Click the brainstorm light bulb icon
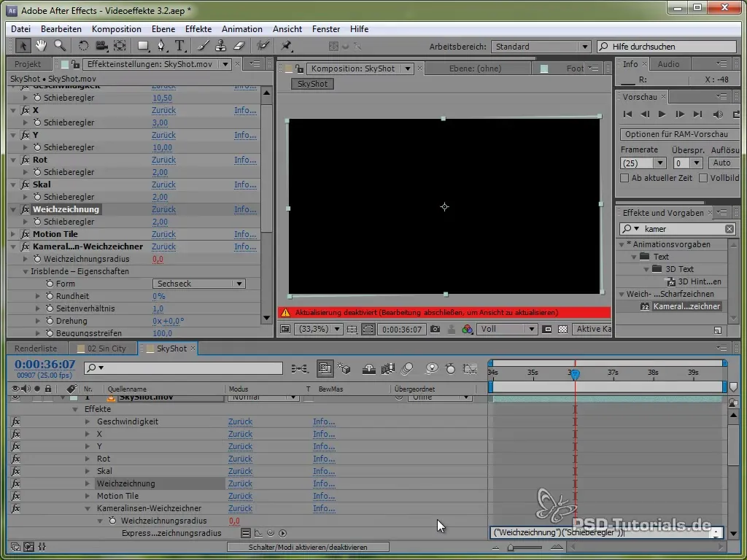747x560 pixels. (432, 368)
